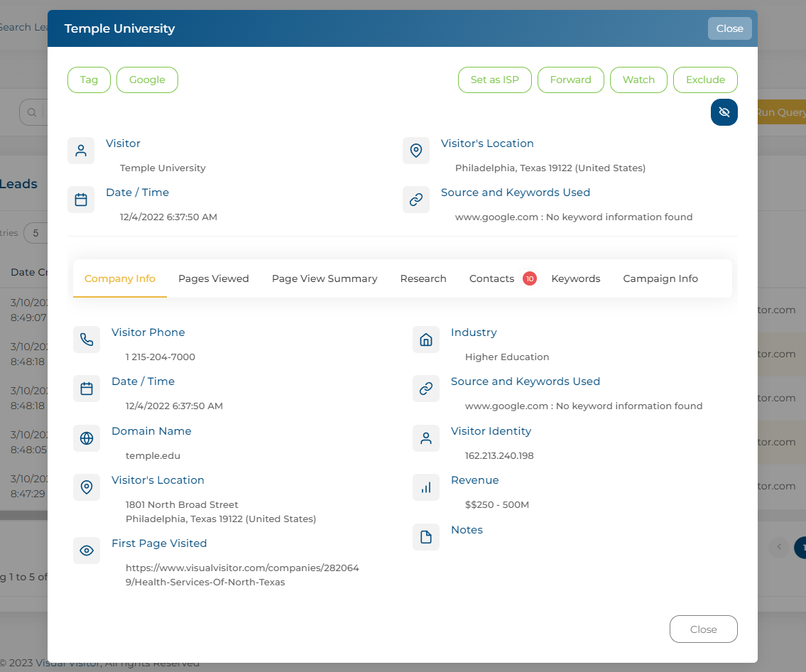This screenshot has height=672, width=806.
Task: Click the Notes document icon
Action: click(x=425, y=537)
